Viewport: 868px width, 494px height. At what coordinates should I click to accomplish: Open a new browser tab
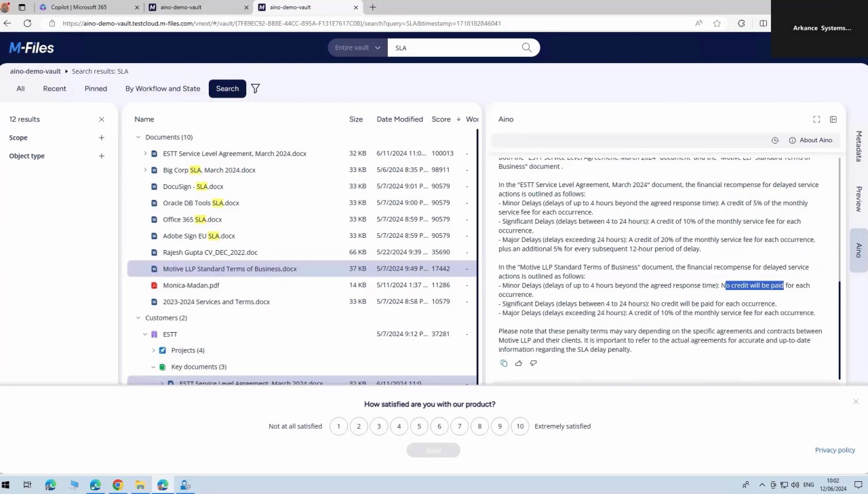click(372, 7)
